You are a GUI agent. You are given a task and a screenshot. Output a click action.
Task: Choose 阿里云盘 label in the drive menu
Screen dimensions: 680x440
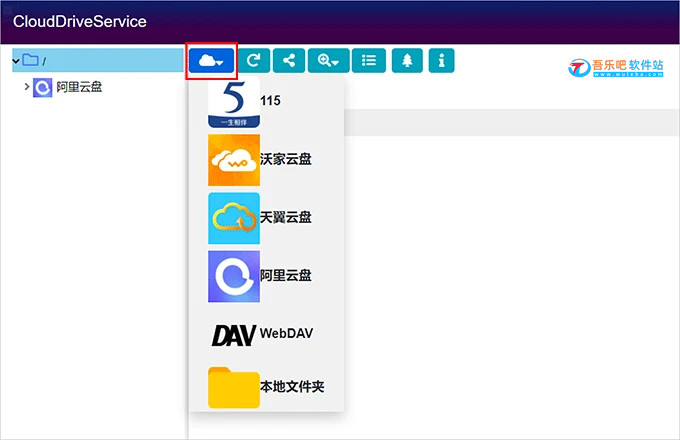point(286,275)
